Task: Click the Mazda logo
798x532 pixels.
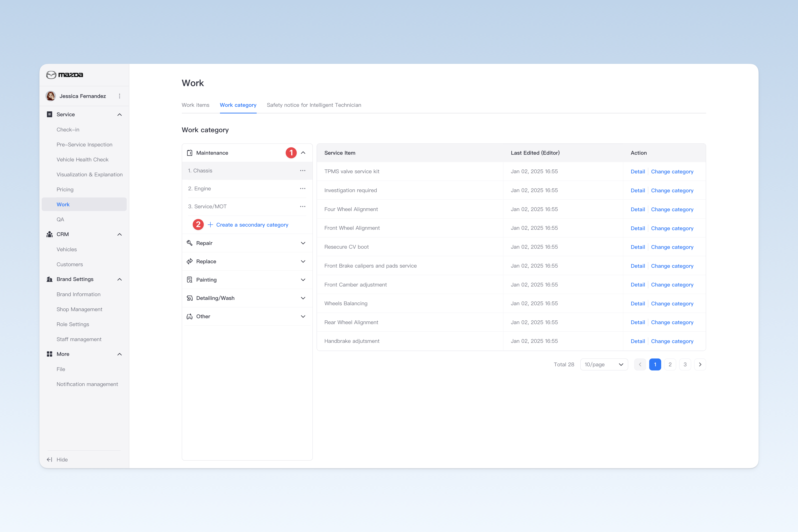Action: point(64,75)
